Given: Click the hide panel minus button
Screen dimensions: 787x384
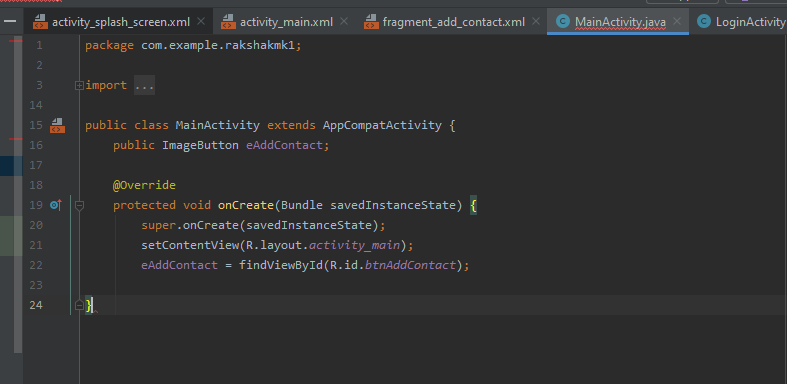Looking at the screenshot, I should click(x=10, y=22).
